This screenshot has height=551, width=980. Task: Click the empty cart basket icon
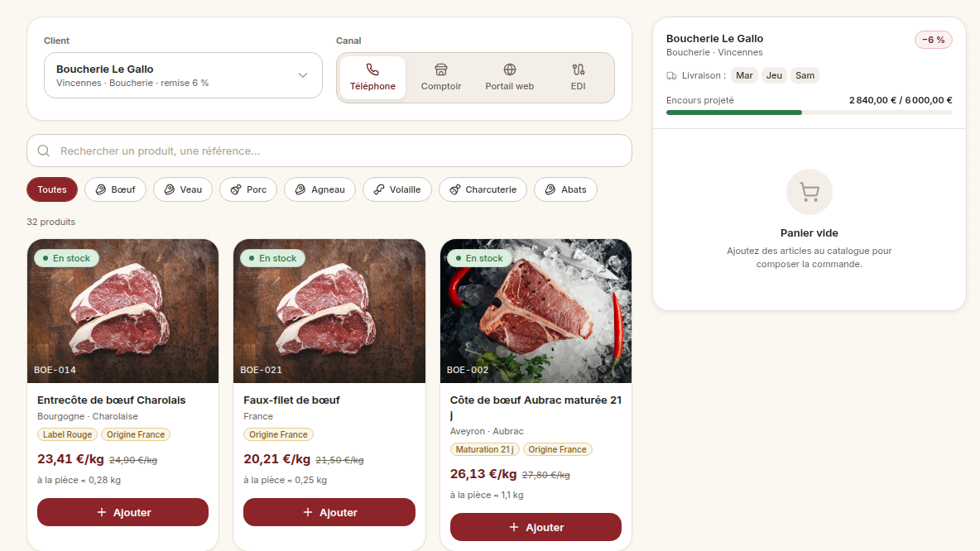point(809,192)
